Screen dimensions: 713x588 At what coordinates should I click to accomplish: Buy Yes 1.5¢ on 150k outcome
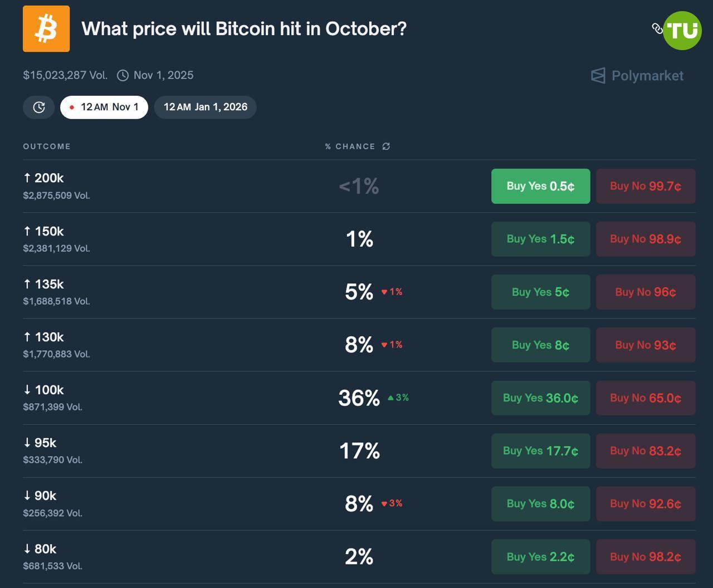[540, 239]
